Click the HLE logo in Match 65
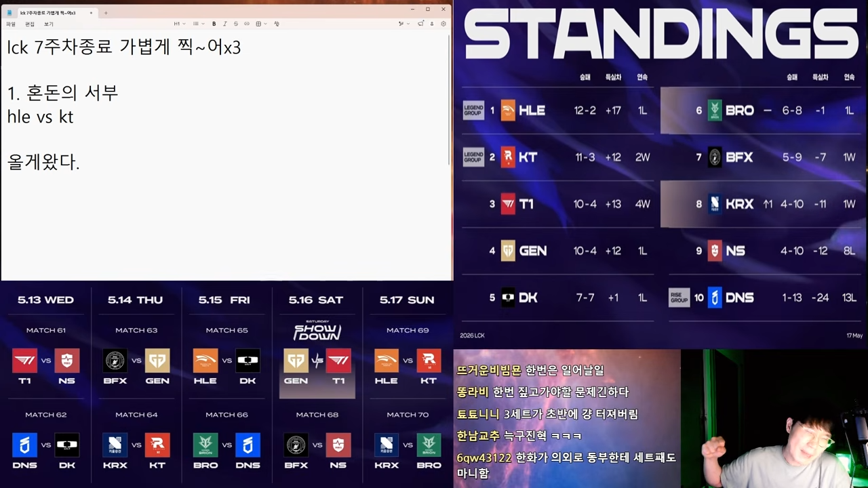 205,361
